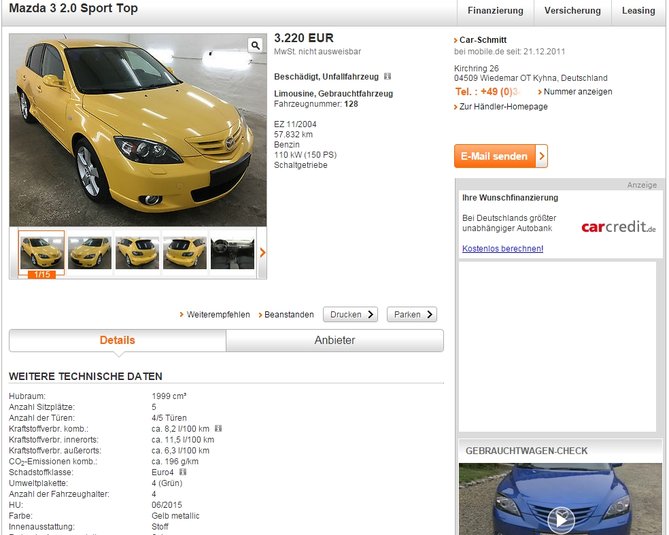The height and width of the screenshot is (535, 669).
Task: Click the Schaltgetriebe text
Action: (301, 165)
